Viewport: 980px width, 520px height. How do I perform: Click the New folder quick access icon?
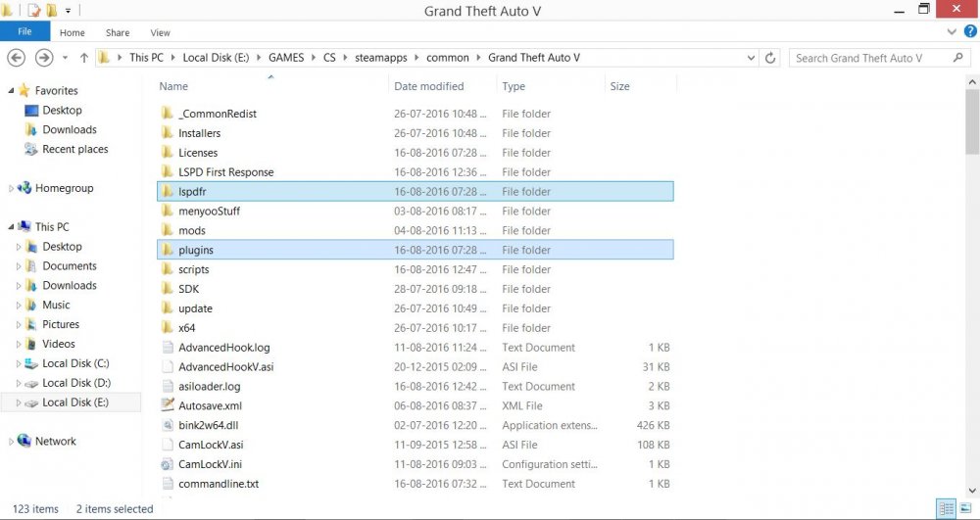coord(52,10)
